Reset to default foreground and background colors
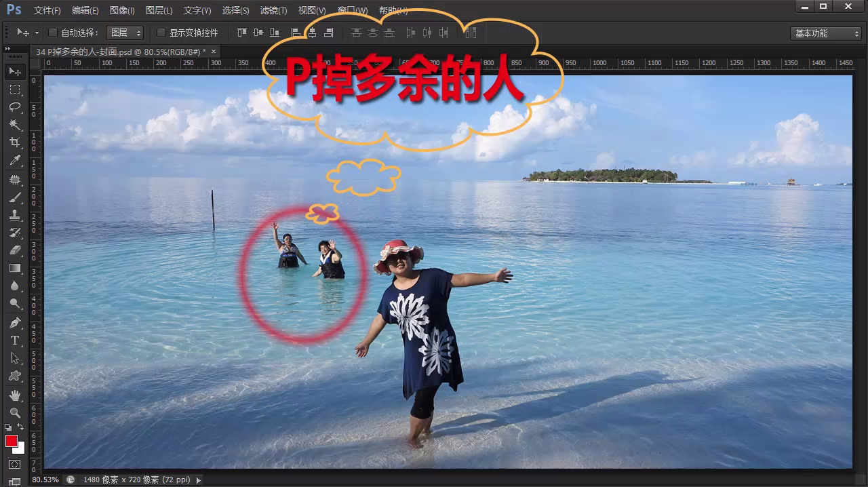868x487 pixels. point(8,427)
